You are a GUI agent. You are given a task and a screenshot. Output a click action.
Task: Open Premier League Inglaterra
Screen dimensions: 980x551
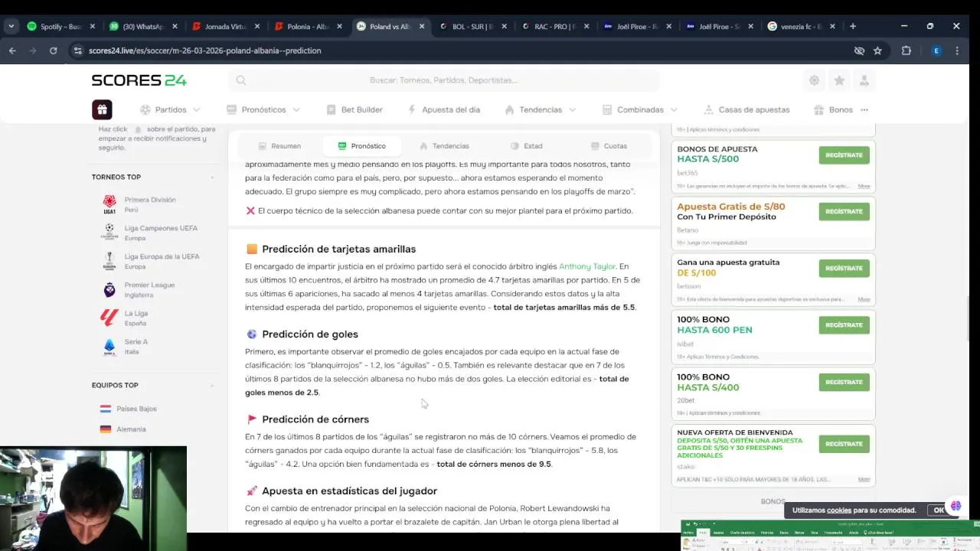pyautogui.click(x=139, y=289)
